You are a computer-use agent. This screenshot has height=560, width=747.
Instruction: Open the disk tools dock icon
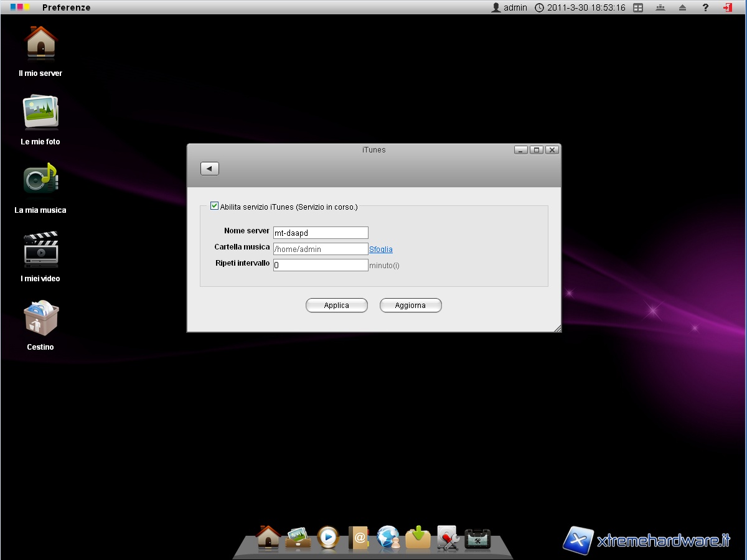point(448,537)
